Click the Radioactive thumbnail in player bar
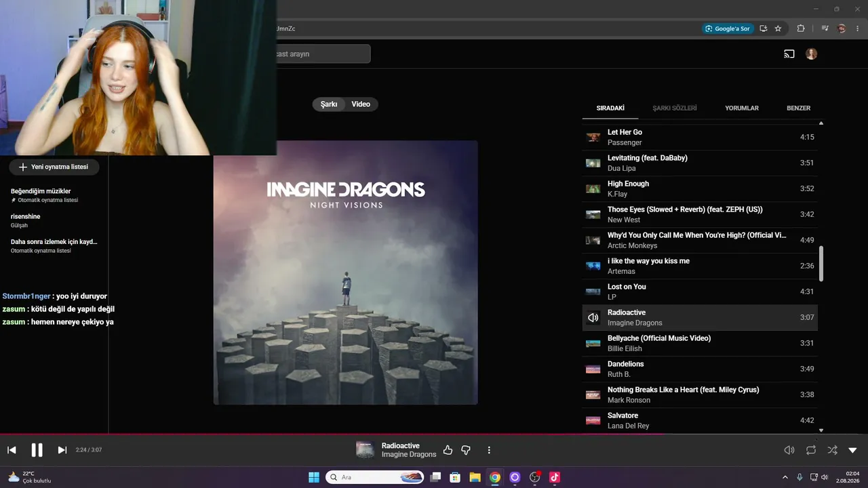The width and height of the screenshot is (868, 488). (366, 450)
